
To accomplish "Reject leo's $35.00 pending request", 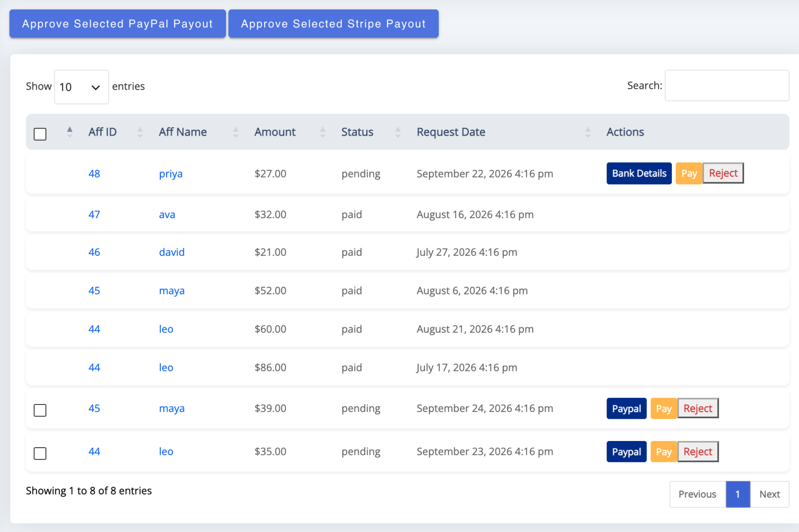I will click(698, 451).
